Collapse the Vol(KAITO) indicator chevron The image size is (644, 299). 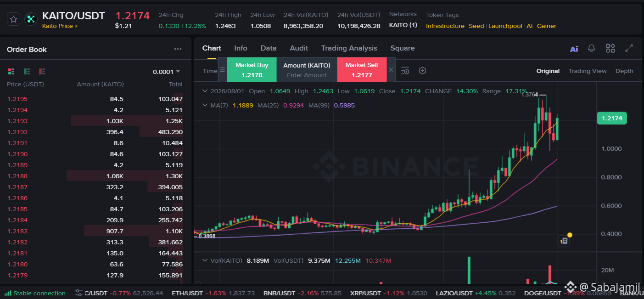pyautogui.click(x=205, y=260)
